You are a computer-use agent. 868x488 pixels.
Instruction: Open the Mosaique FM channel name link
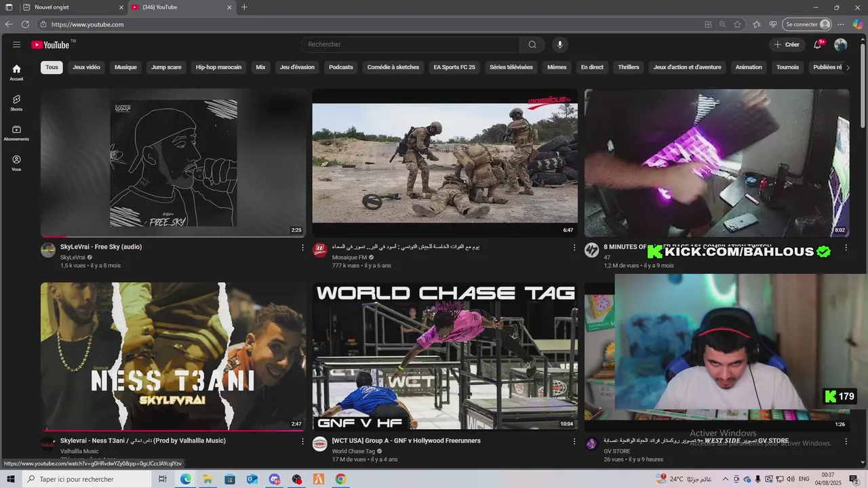click(349, 258)
